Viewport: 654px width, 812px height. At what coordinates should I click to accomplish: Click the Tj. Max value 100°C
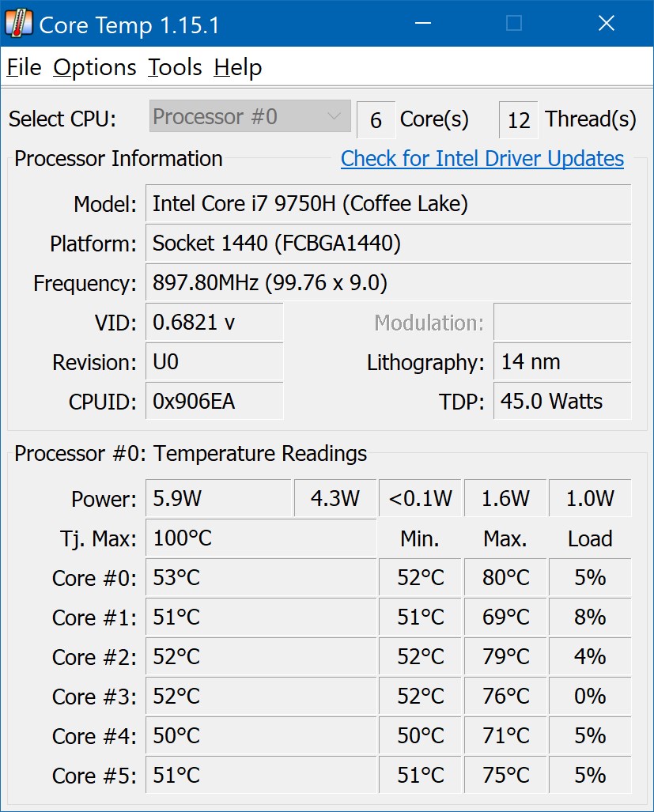tap(261, 538)
